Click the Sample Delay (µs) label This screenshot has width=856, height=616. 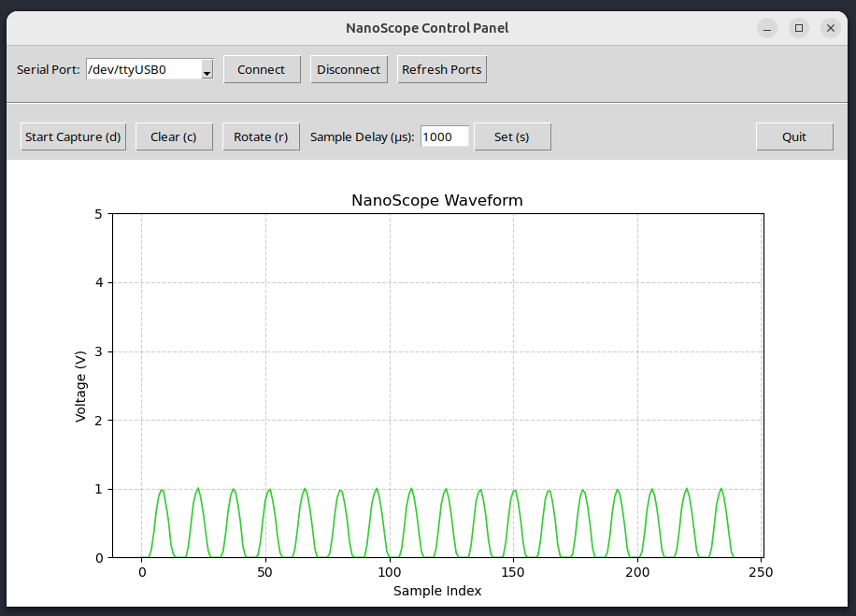pos(362,137)
